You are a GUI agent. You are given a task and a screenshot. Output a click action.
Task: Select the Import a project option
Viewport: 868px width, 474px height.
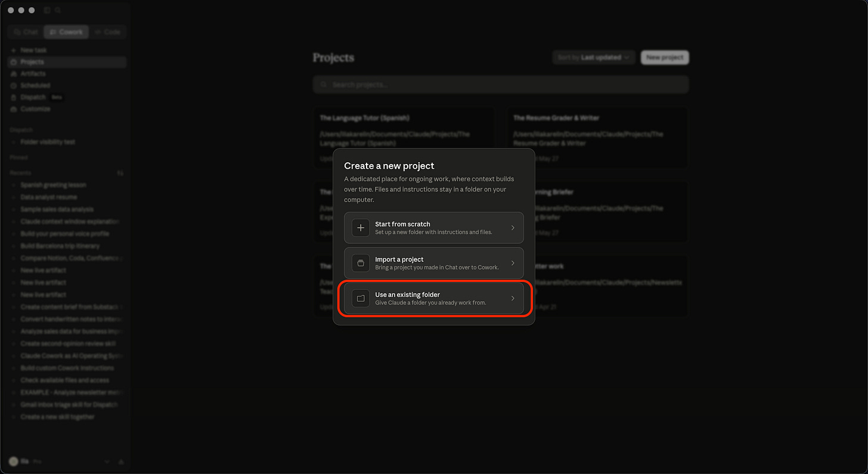click(433, 263)
